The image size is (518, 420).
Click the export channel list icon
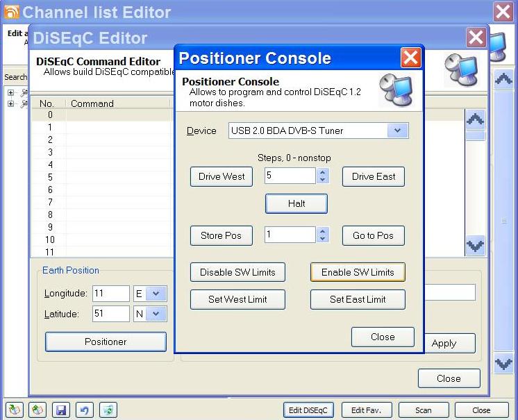38,410
